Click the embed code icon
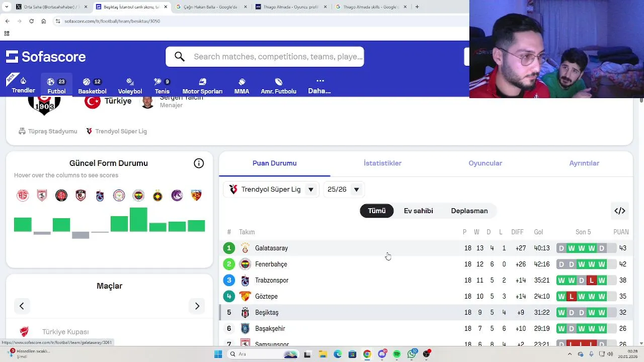 (x=620, y=211)
